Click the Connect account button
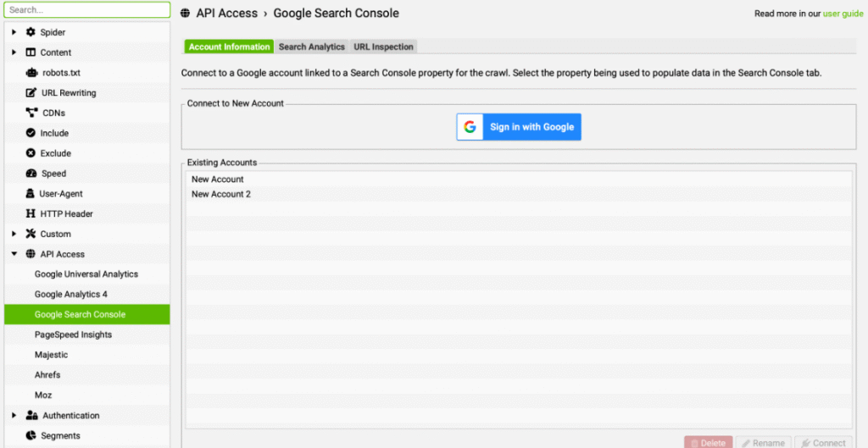Viewport: 868px width, 448px height. [823, 443]
